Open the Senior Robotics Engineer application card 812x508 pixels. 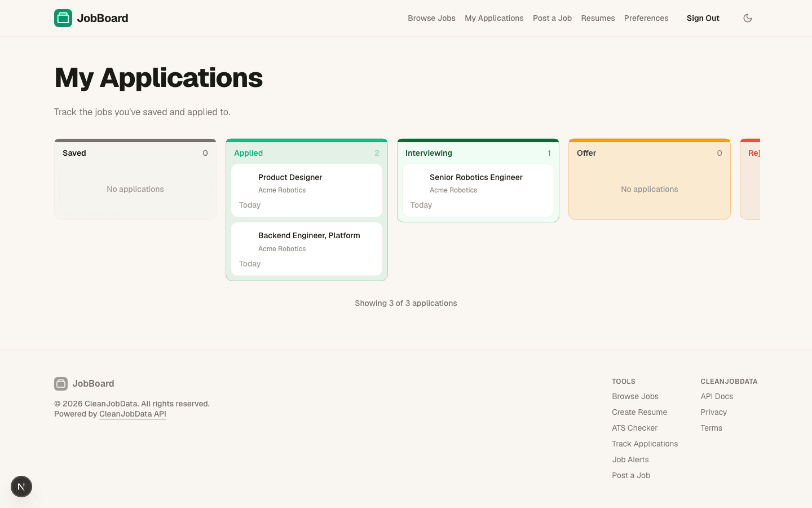point(478,190)
